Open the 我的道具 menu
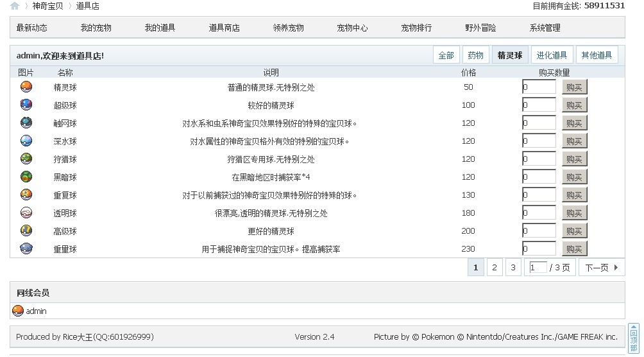 point(160,28)
